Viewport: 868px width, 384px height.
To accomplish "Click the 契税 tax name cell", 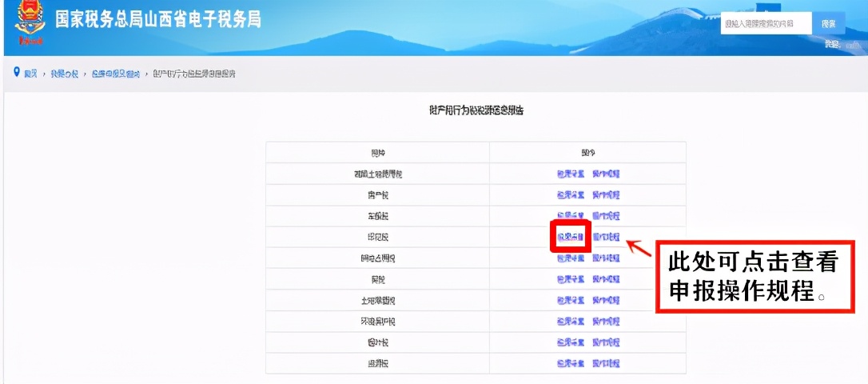I will coord(377,278).
